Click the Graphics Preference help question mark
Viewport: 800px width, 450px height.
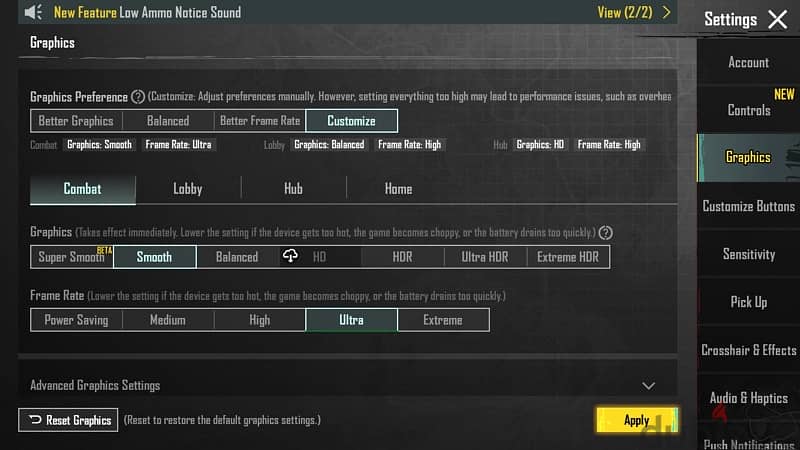point(138,96)
